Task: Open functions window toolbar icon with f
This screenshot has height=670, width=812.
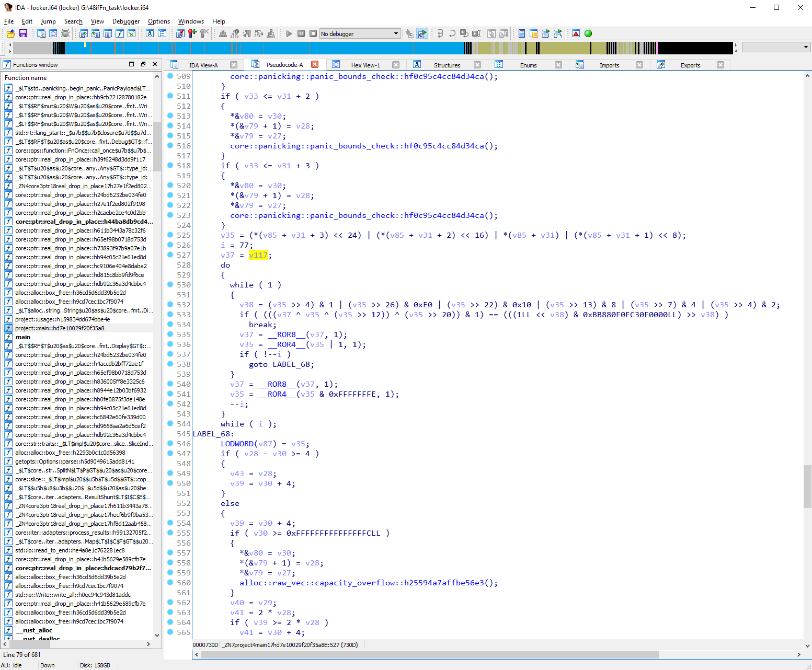Action: (120, 33)
